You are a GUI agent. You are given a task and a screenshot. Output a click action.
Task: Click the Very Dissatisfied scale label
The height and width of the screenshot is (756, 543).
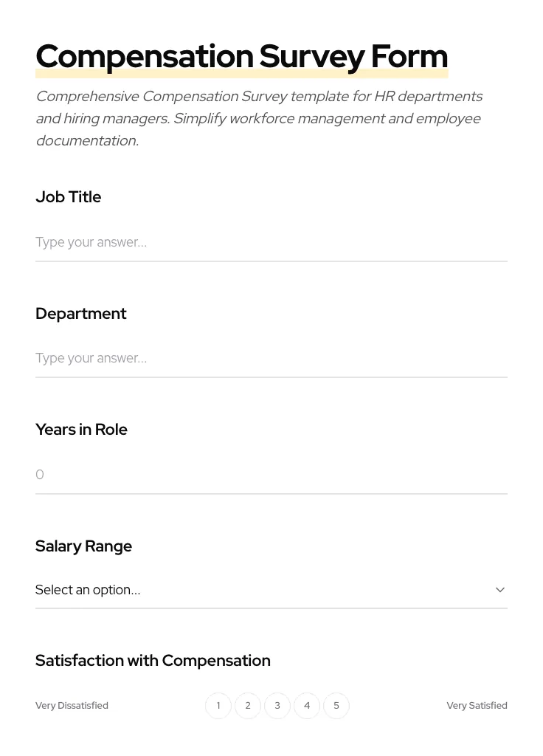72,706
